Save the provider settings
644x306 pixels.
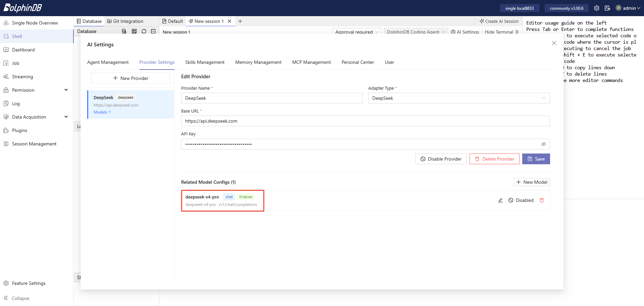pyautogui.click(x=536, y=159)
